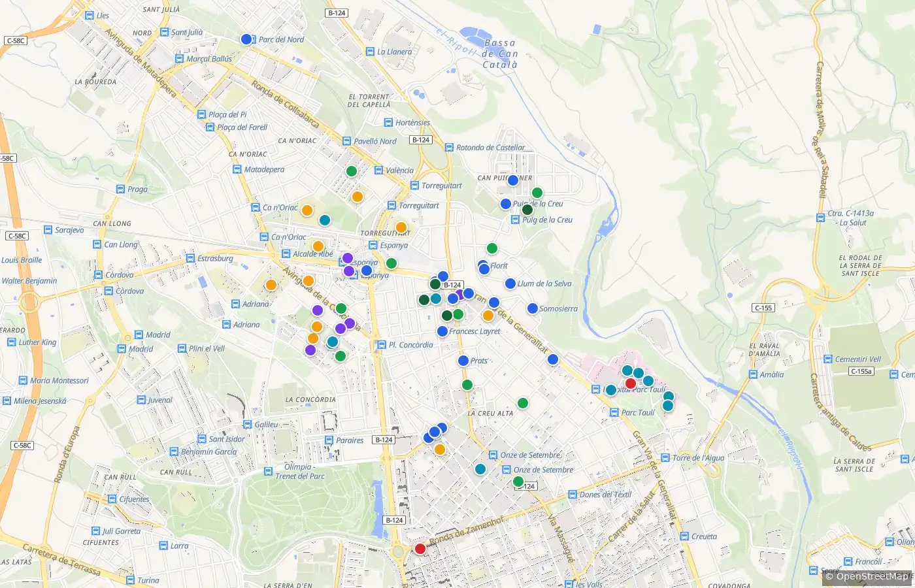This screenshot has height=588, width=915.
Task: Click the Dones del Tèxtil bus stop icon
Action: coord(573,495)
